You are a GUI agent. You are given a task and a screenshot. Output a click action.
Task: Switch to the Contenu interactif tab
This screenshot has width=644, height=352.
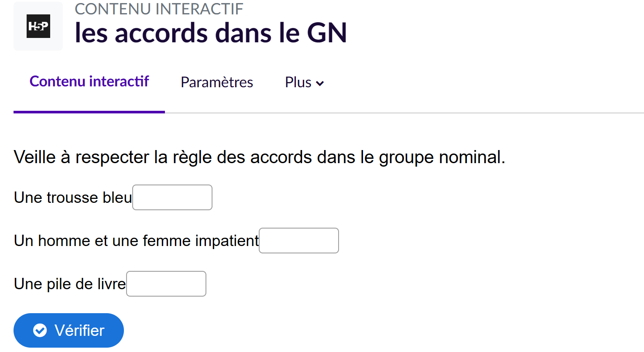coord(89,82)
